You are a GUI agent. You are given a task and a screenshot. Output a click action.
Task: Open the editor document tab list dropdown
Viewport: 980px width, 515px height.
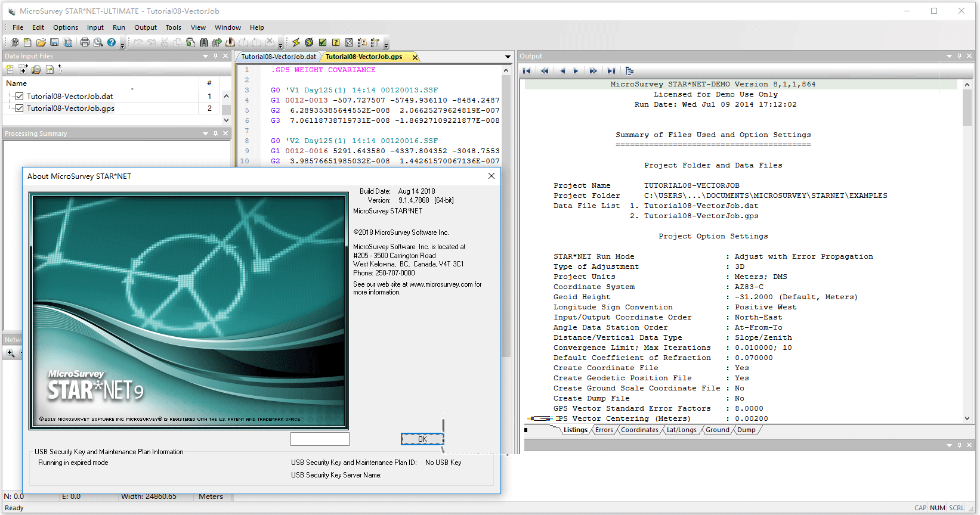point(508,57)
